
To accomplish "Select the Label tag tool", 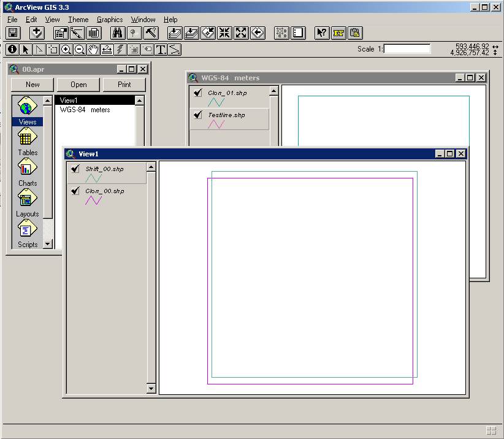I will pos(147,50).
